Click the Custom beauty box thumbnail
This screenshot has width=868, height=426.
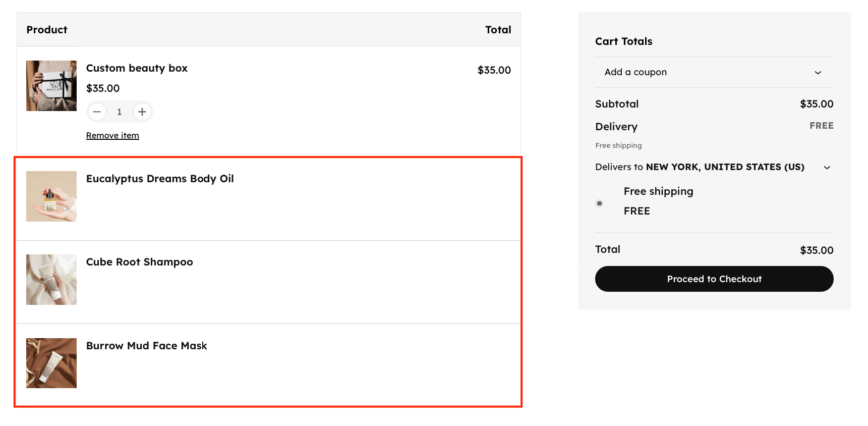click(x=51, y=86)
